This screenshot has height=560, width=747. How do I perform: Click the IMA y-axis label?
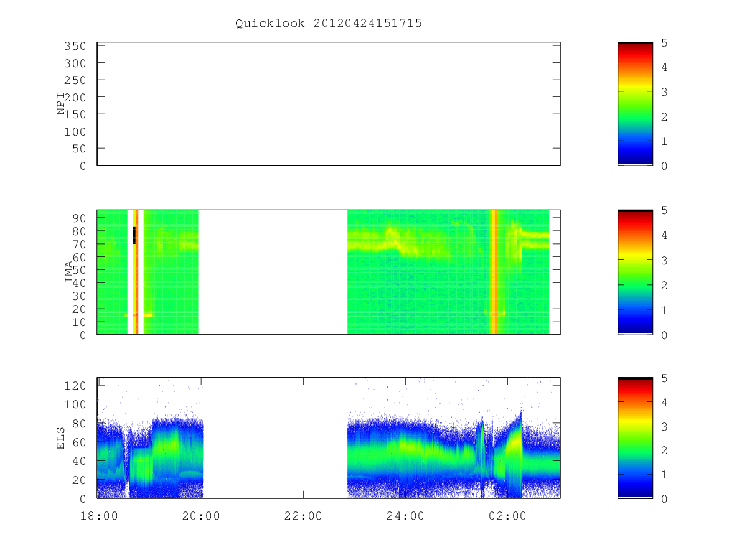tap(68, 273)
